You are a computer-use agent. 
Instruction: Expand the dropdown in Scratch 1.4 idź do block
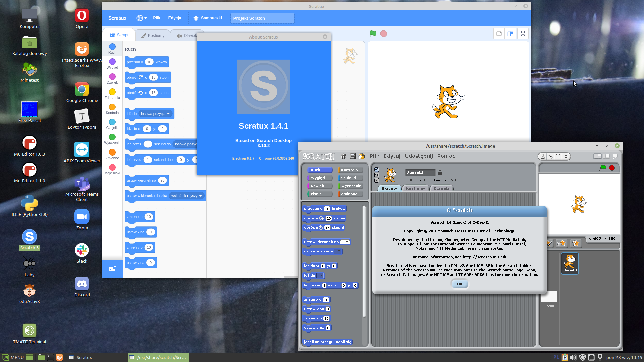click(x=321, y=276)
